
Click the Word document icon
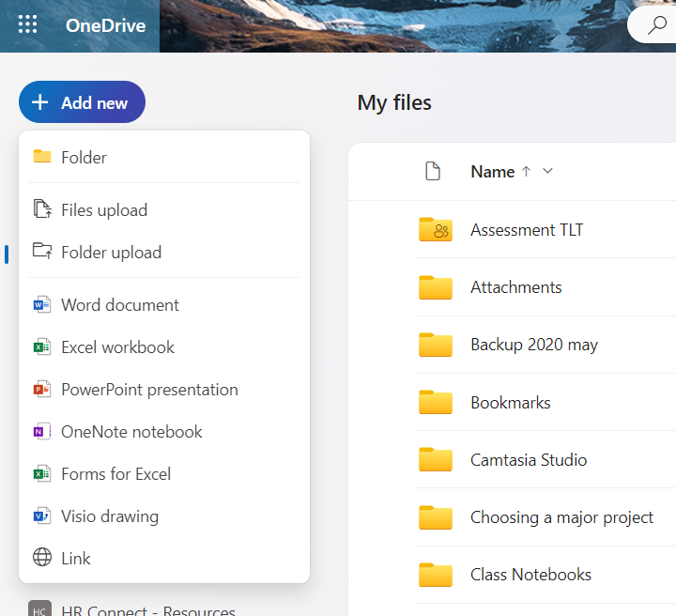tap(42, 305)
